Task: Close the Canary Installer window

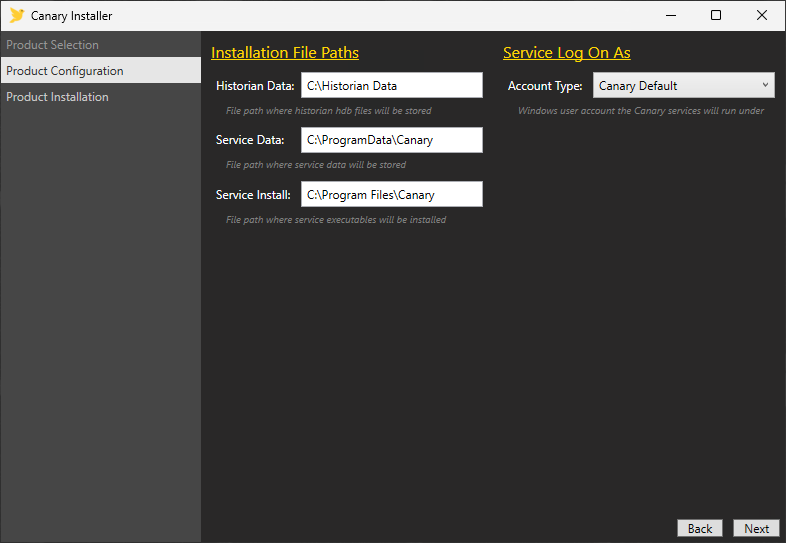Action: pyautogui.click(x=761, y=16)
